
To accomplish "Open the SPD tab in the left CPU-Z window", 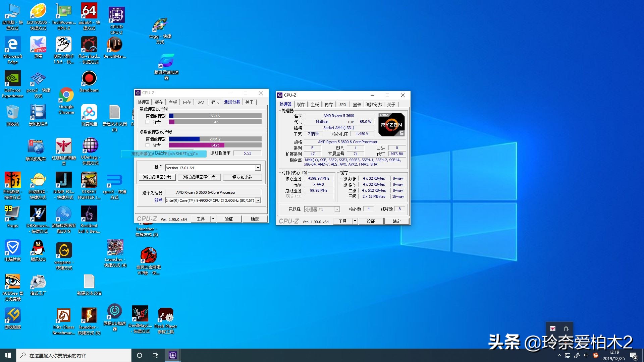I will point(201,102).
